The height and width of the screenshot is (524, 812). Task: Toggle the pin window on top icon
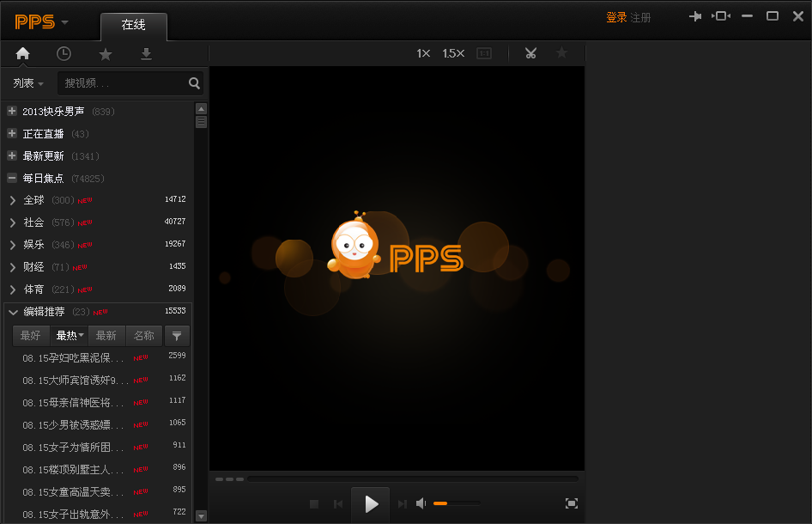tap(695, 16)
